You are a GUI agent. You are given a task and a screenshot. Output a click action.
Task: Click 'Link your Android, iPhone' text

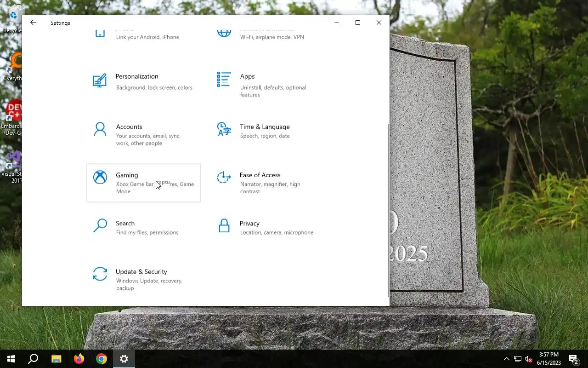point(147,37)
